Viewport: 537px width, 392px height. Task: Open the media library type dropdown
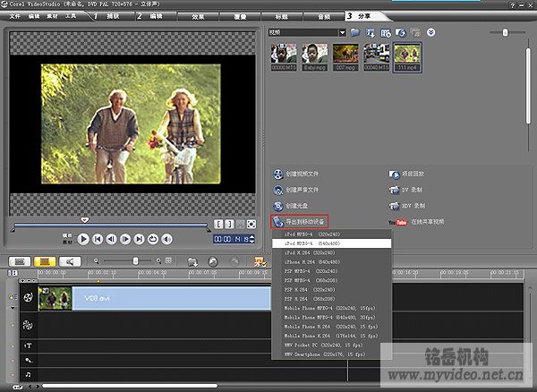pyautogui.click(x=342, y=32)
